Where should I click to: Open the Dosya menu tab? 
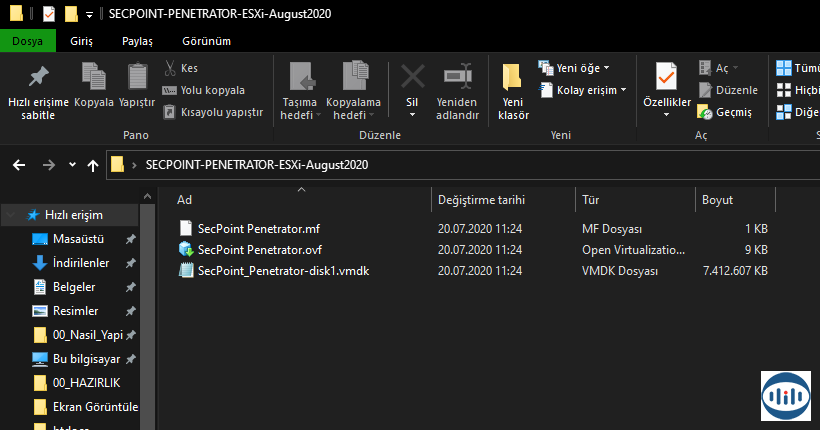coord(27,41)
